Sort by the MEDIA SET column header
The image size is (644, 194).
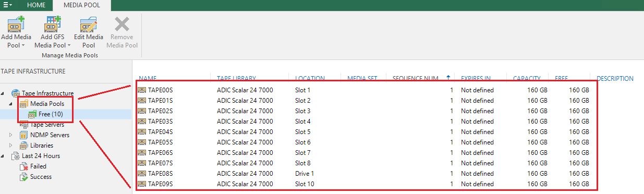362,79
